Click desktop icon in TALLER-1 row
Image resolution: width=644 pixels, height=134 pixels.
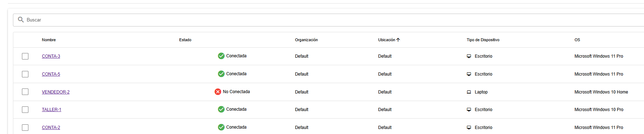pos(469,110)
